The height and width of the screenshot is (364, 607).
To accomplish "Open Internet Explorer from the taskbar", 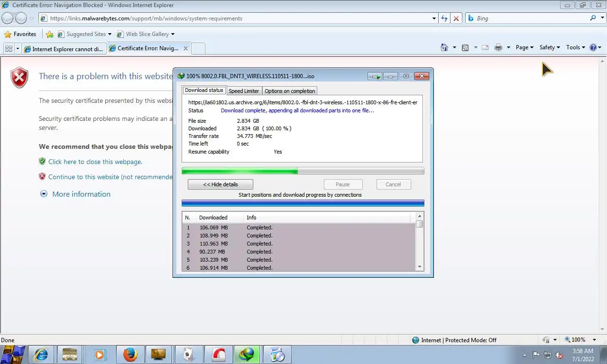I will click(41, 355).
